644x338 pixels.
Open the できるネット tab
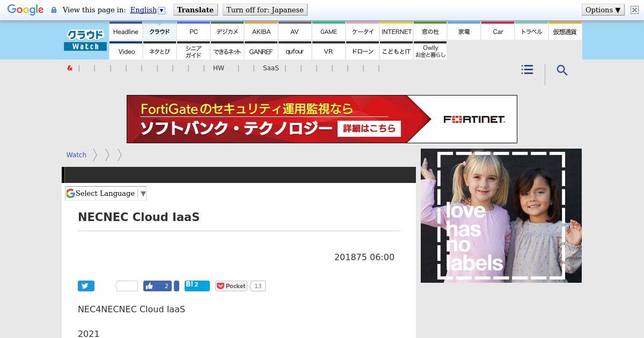(x=227, y=51)
